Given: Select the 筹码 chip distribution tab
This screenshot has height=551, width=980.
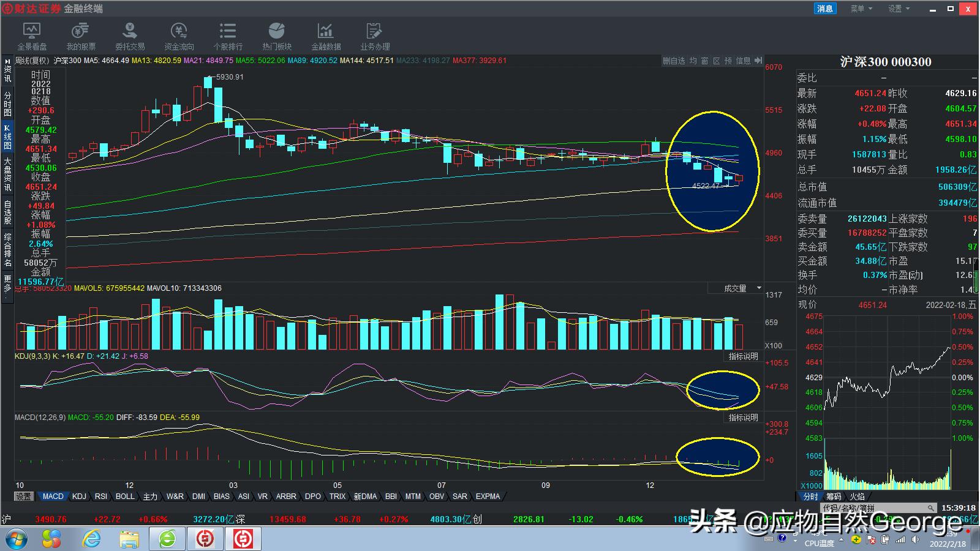Looking at the screenshot, I should pyautogui.click(x=834, y=497).
